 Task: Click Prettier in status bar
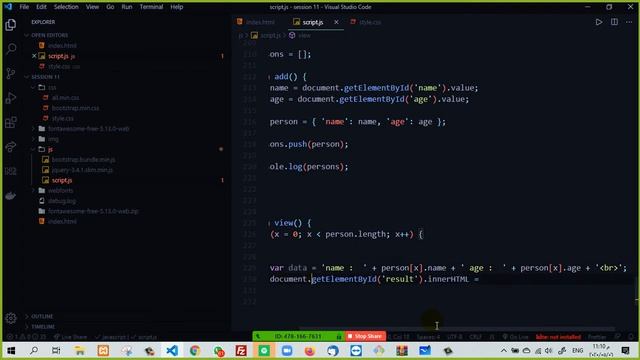click(x=597, y=337)
